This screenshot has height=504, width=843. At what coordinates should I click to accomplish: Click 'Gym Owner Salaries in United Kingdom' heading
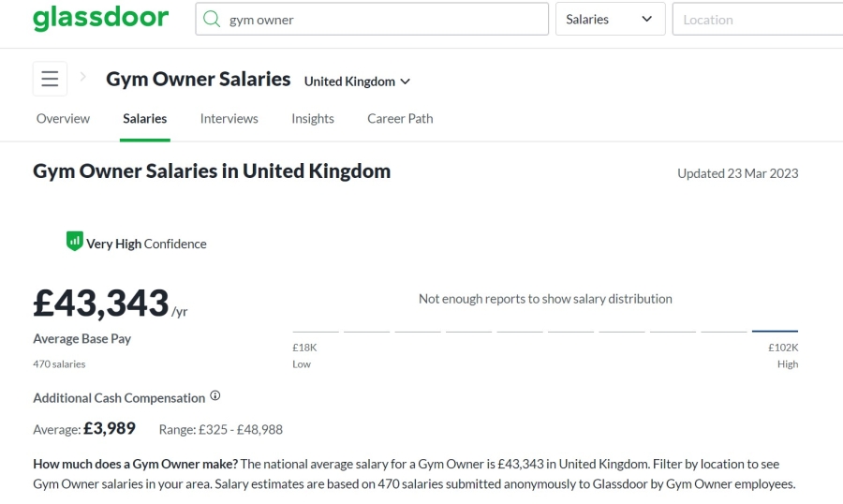212,171
